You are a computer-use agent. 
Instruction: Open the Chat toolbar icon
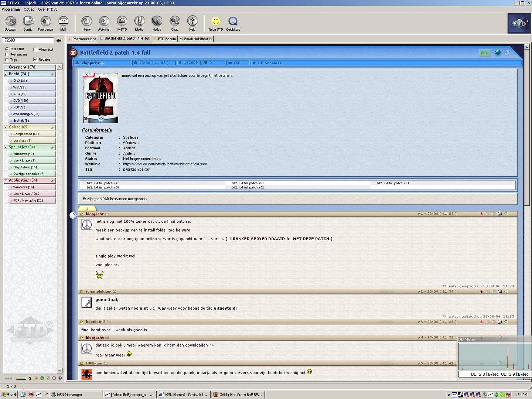point(174,23)
